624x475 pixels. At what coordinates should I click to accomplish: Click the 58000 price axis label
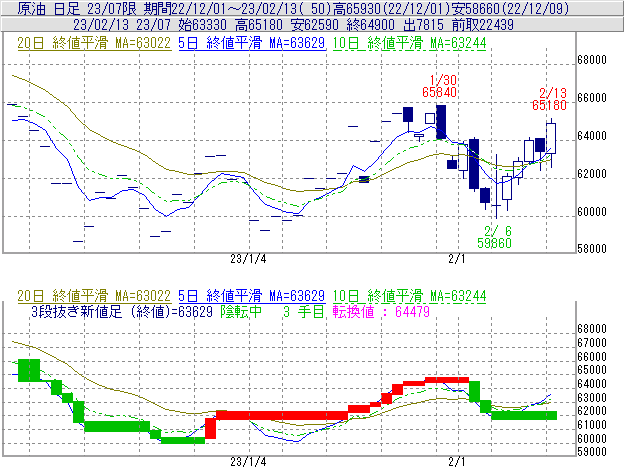click(x=595, y=249)
